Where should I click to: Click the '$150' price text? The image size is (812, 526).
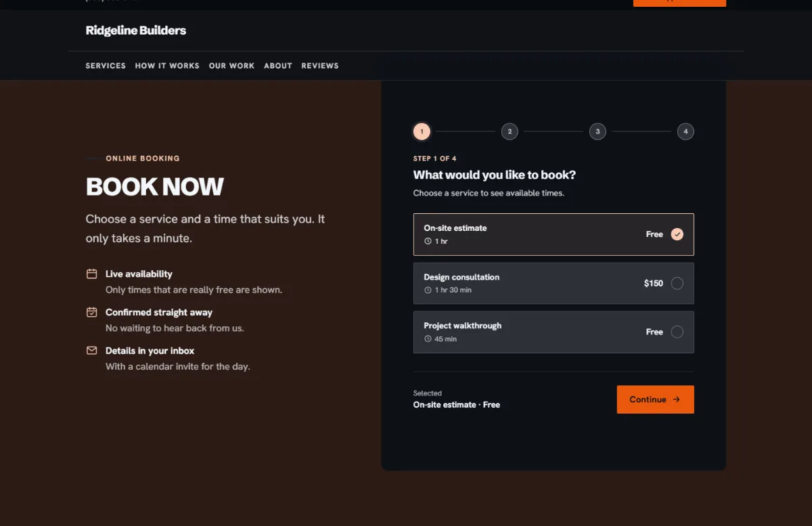(654, 283)
